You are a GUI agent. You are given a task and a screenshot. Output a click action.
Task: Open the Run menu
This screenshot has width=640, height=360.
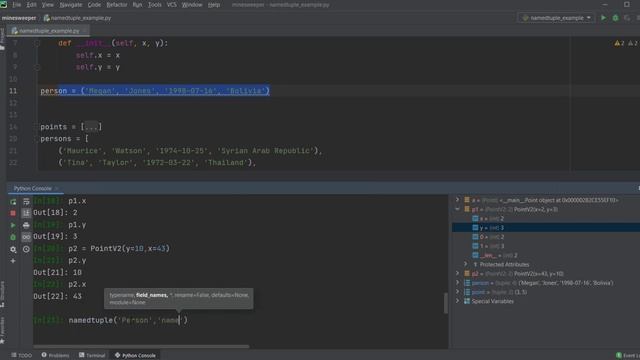[x=138, y=5]
